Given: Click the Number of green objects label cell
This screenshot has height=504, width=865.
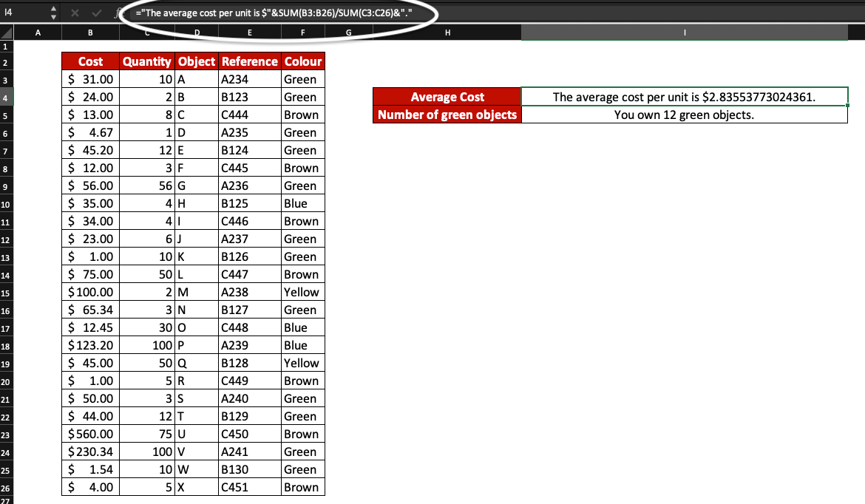Looking at the screenshot, I should (447, 115).
